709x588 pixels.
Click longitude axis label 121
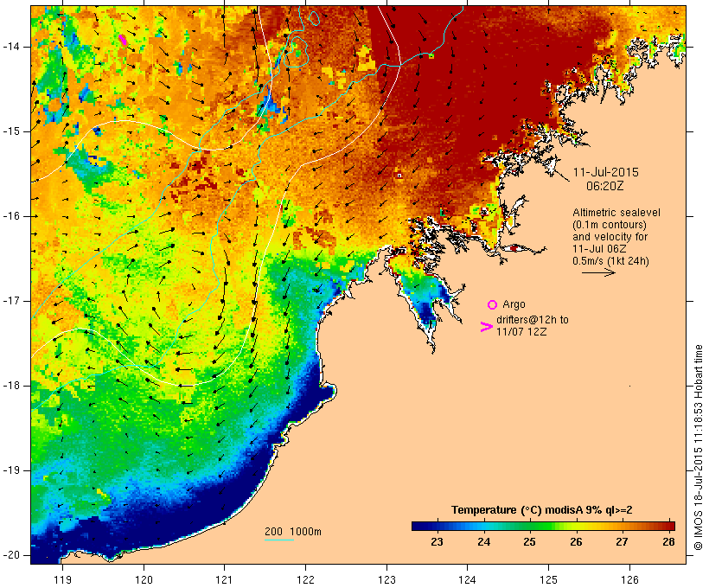click(224, 579)
